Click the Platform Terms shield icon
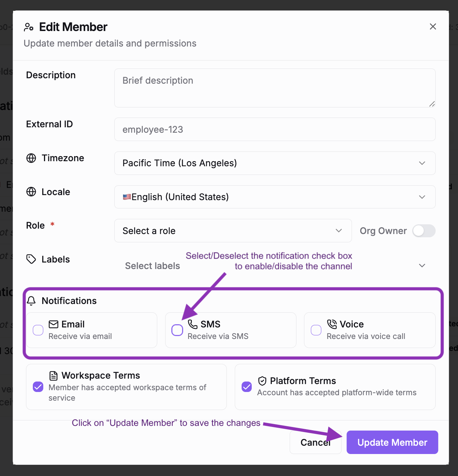This screenshot has width=458, height=476. coord(262,381)
